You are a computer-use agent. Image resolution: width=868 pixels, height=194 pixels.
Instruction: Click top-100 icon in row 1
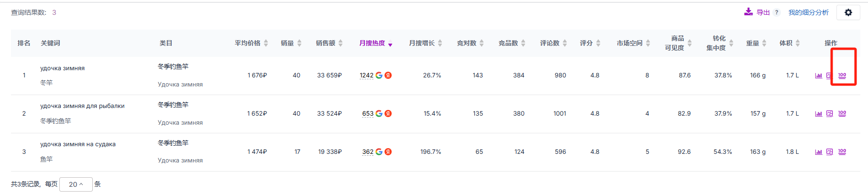click(842, 75)
